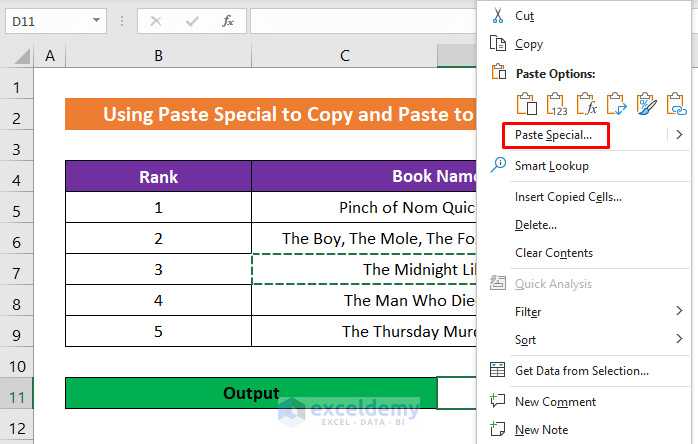The image size is (698, 444).
Task: Click the Insert Function fx button
Action: click(x=228, y=20)
